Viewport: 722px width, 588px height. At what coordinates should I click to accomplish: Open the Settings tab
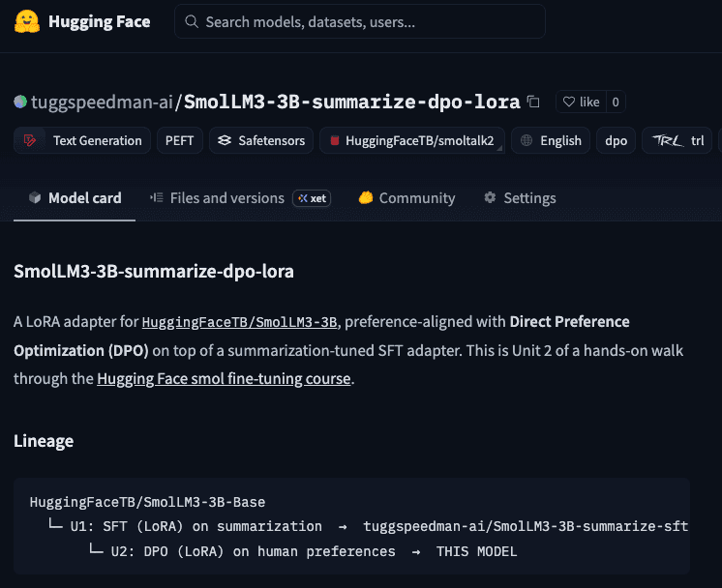point(520,198)
